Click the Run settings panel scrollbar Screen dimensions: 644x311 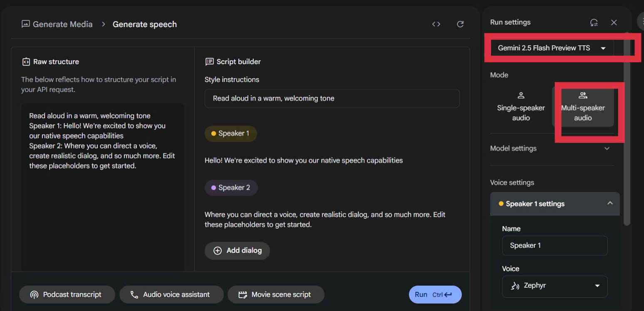click(x=627, y=129)
